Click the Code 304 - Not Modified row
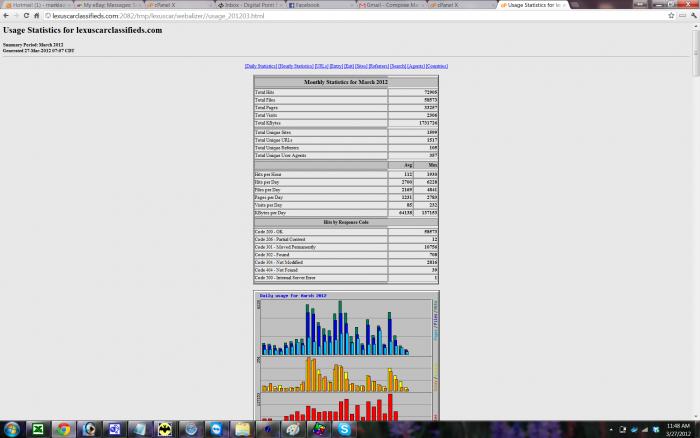Viewport: 700px width, 438px height. coord(346,263)
